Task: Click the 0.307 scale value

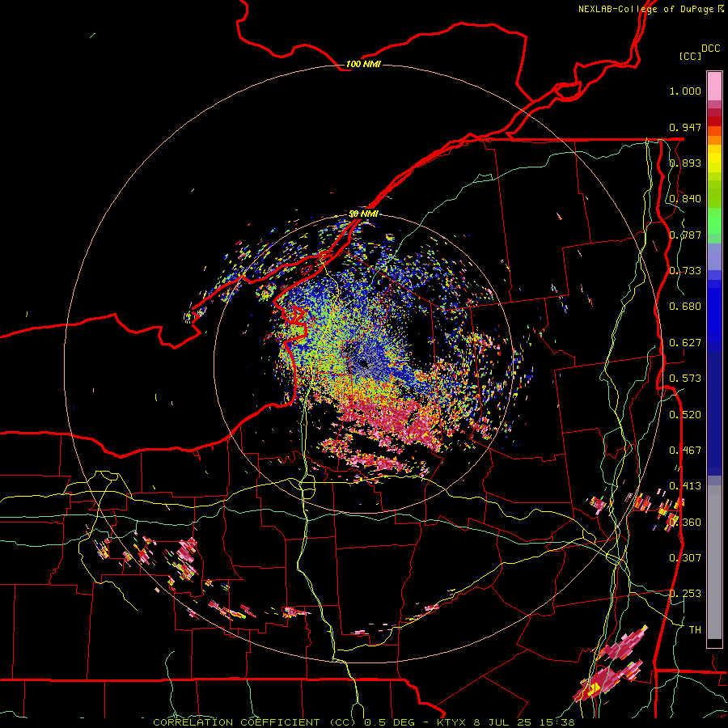Action: point(685,558)
